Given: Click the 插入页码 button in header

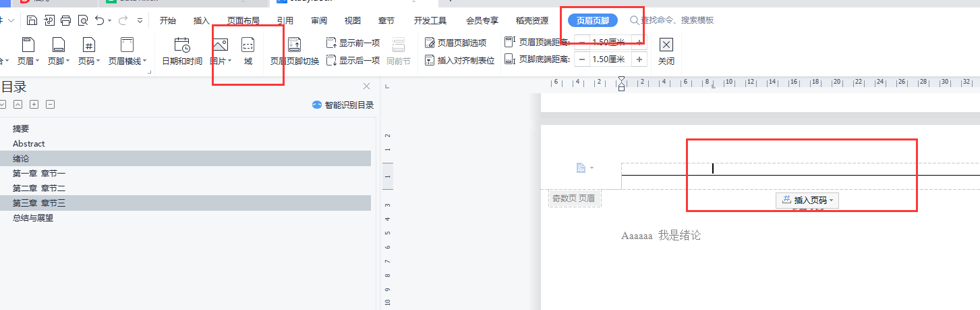Looking at the screenshot, I should point(807,200).
